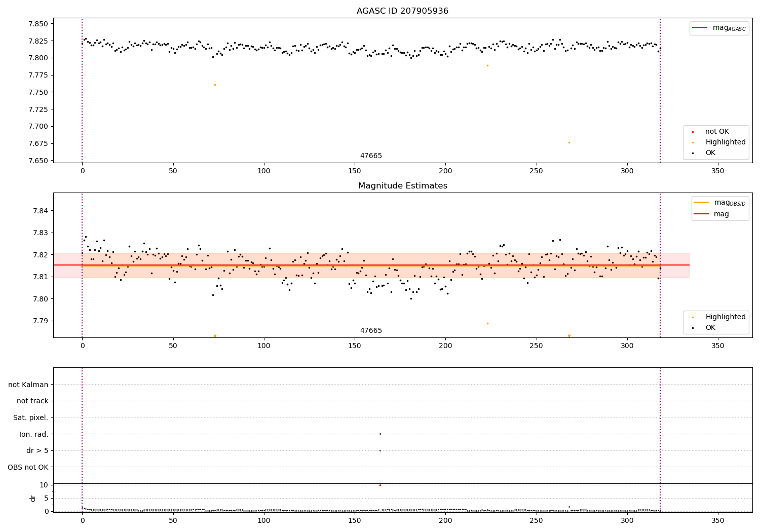Click the '7.80' tick in Magnitude Estimates plot
Viewport: 760px width, 532px height.
[40, 299]
